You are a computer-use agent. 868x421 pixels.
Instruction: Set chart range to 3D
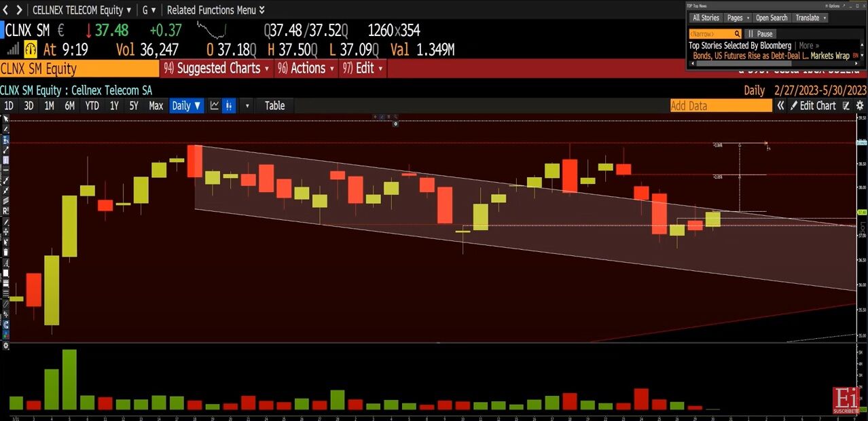point(29,105)
